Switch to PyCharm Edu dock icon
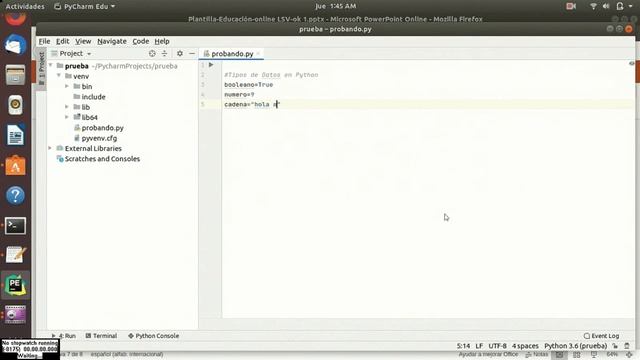This screenshot has height=360, width=640. click(15, 285)
